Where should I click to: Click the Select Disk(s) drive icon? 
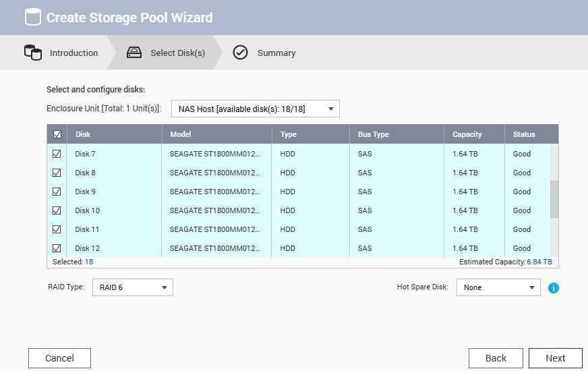(134, 53)
